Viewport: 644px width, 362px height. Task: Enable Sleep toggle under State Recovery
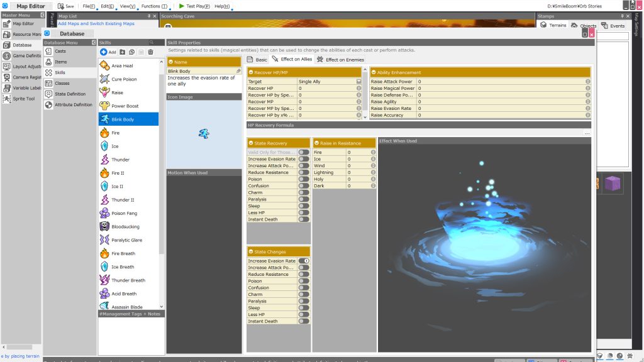304,206
